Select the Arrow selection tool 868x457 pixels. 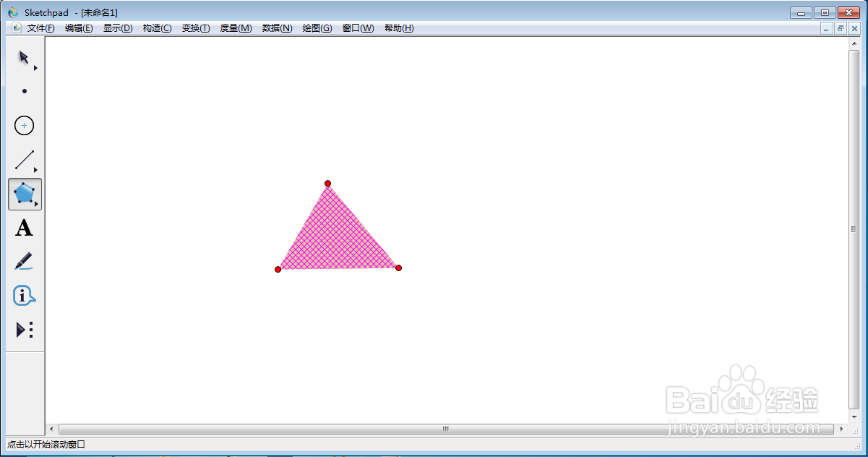[x=25, y=58]
